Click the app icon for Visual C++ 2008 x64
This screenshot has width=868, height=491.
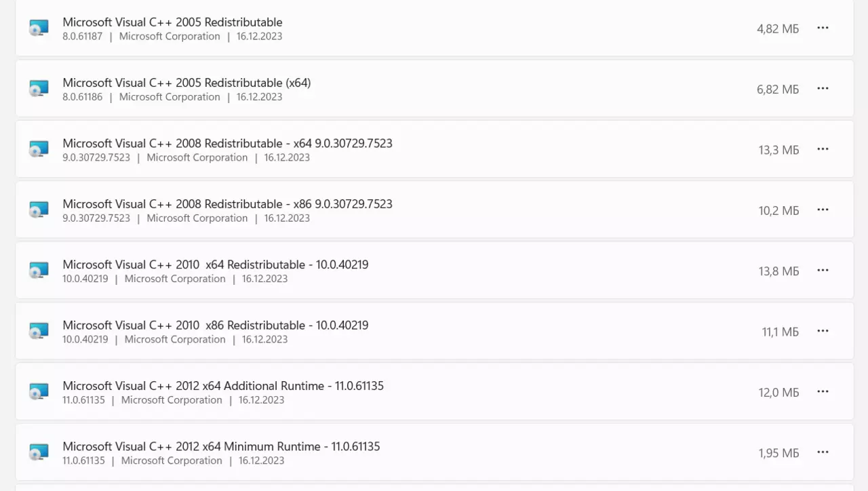point(39,149)
